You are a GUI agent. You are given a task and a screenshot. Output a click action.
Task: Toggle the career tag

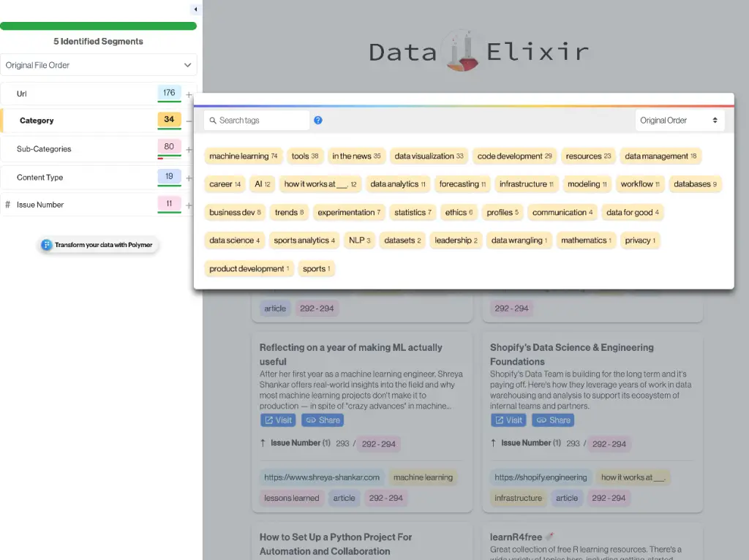coord(225,183)
